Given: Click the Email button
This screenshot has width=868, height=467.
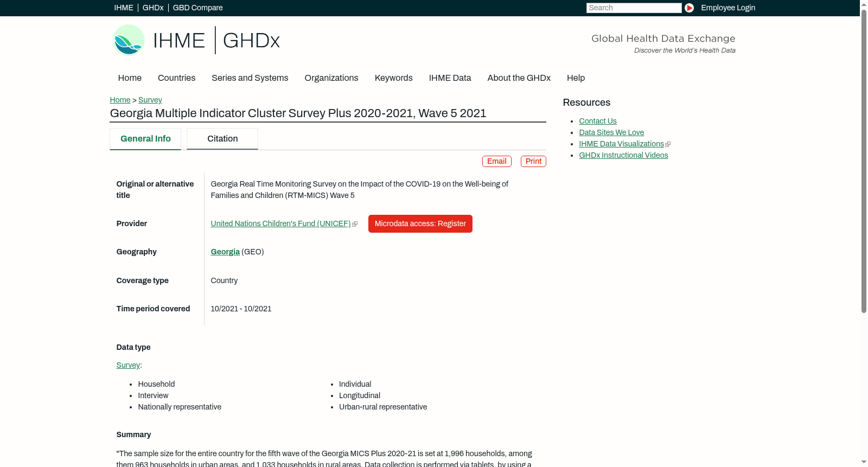Looking at the screenshot, I should click(x=497, y=162).
